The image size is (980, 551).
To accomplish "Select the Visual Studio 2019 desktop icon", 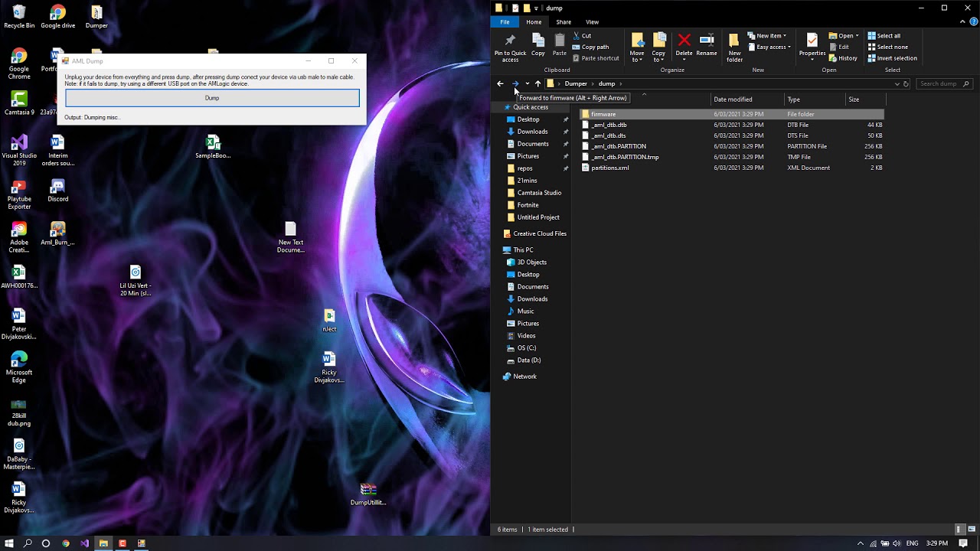I will (19, 151).
